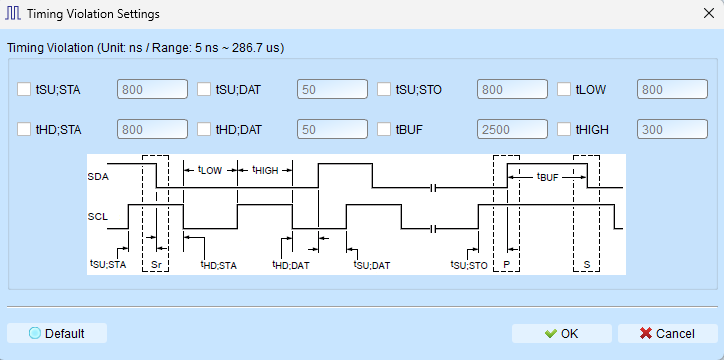Click the tHD;STA value field
Viewport: 724px width, 360px height.
point(152,130)
